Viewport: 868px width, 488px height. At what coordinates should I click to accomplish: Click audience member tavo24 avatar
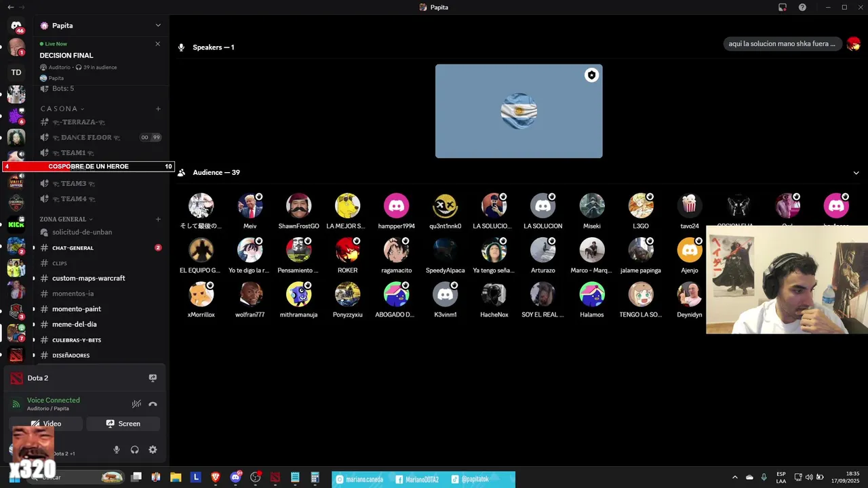(x=690, y=205)
